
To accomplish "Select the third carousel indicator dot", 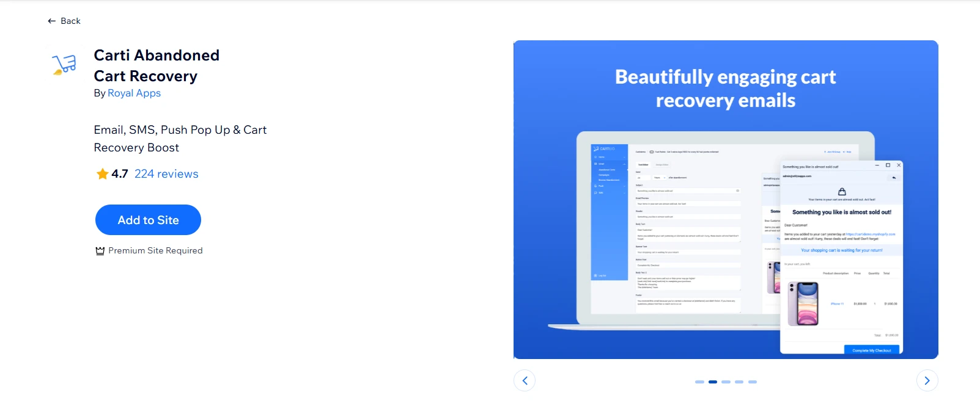I will pyautogui.click(x=726, y=382).
